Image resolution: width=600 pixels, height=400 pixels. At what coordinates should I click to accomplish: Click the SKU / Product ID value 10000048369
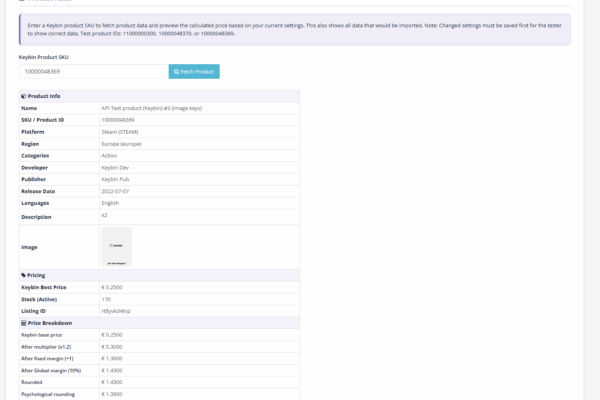click(x=118, y=120)
